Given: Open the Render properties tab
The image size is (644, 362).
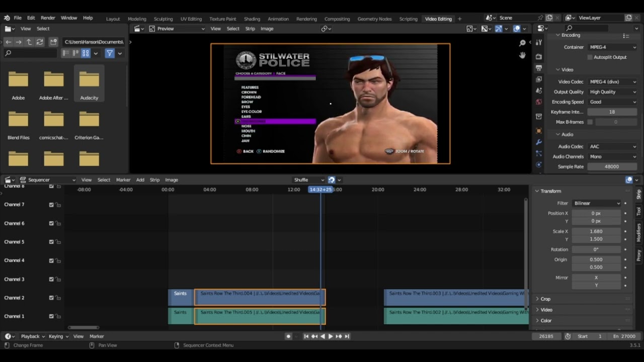Looking at the screenshot, I should [539, 56].
